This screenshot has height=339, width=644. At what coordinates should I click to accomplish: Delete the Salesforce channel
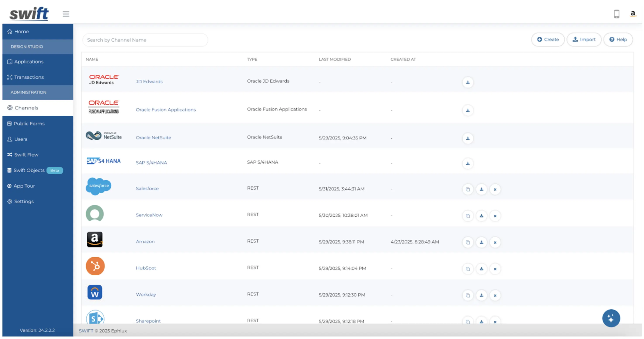(x=495, y=189)
